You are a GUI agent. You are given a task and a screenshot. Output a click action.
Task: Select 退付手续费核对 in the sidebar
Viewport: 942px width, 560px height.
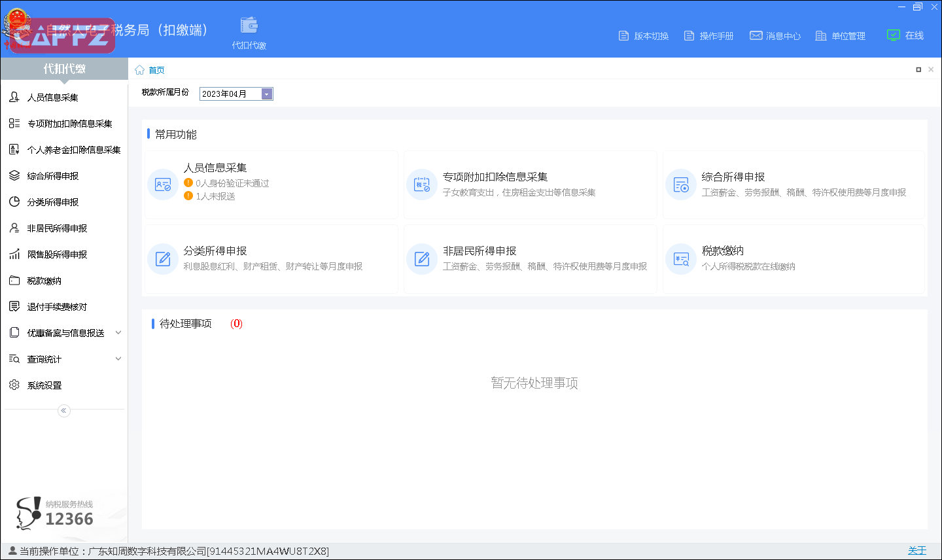(x=56, y=307)
